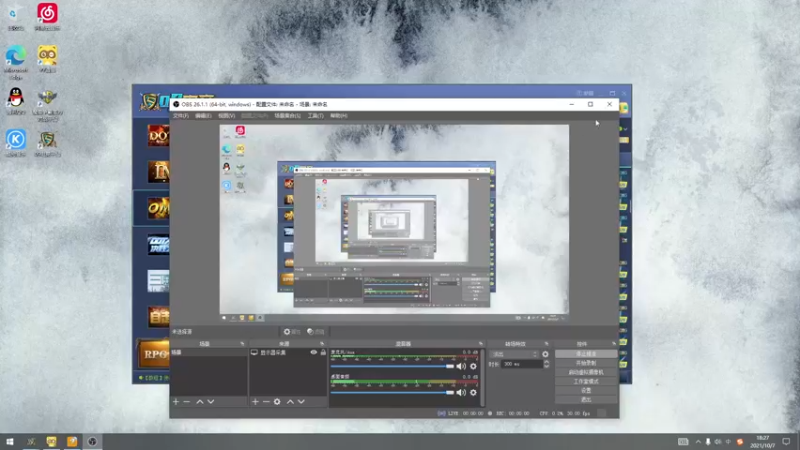
Task: Click OBS icon in the taskbar
Action: tap(92, 441)
